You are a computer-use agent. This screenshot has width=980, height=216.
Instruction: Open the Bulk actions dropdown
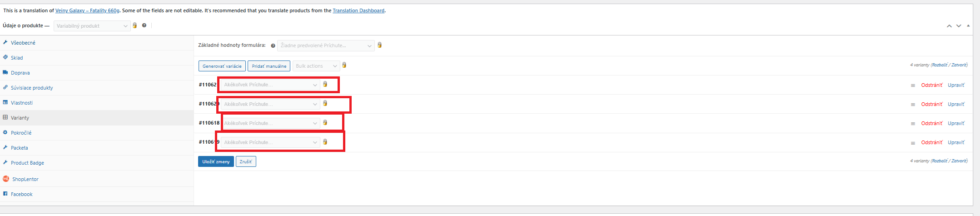[316, 66]
